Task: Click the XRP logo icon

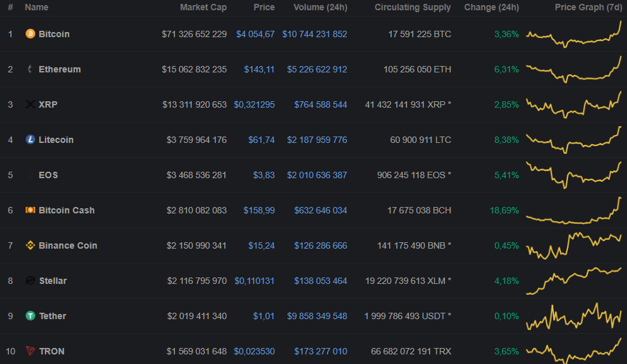Action: (30, 104)
